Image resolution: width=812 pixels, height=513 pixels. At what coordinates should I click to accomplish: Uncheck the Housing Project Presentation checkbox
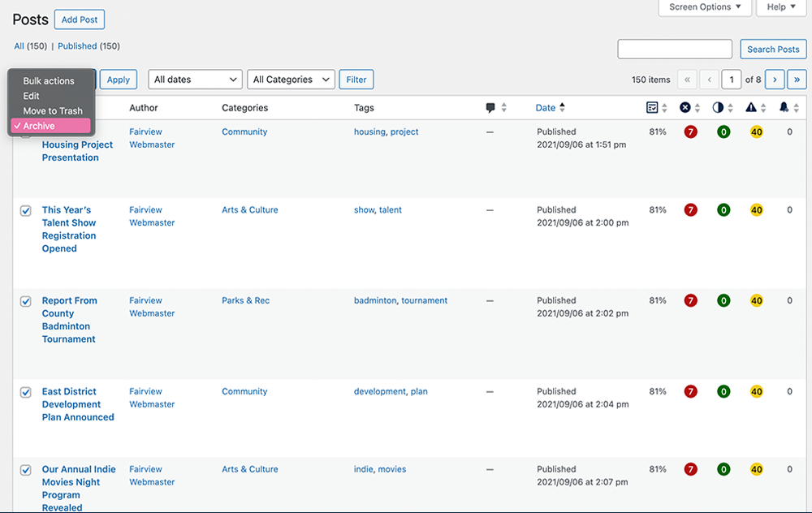pos(25,132)
